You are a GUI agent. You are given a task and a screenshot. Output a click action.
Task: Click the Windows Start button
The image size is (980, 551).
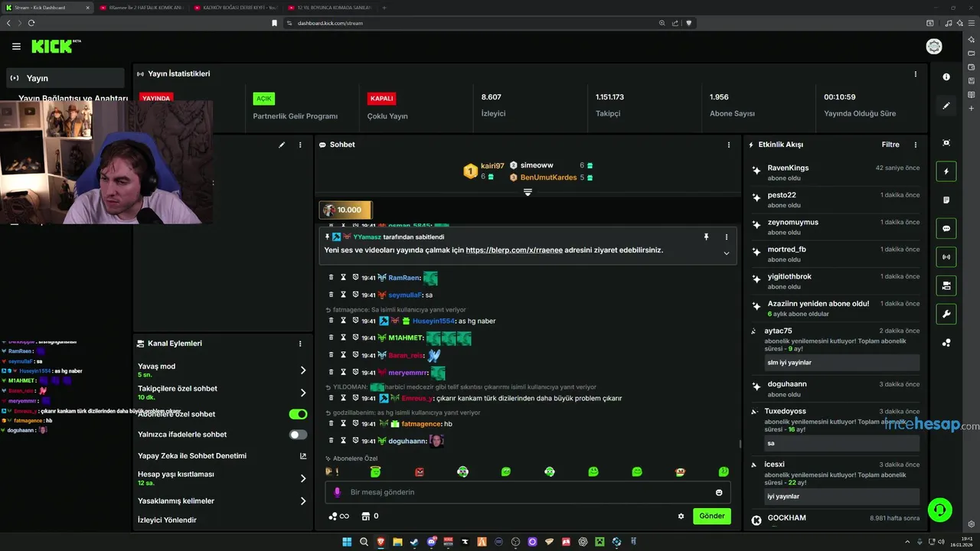click(x=347, y=542)
